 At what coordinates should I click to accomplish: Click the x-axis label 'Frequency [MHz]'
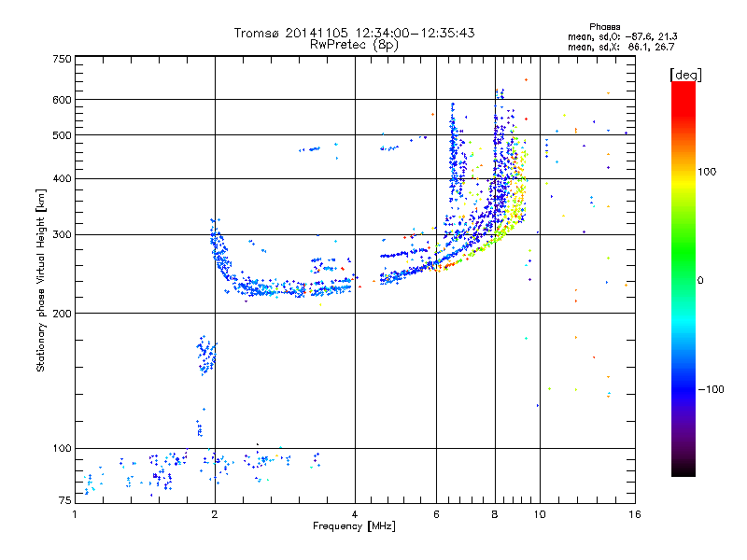coord(354,526)
